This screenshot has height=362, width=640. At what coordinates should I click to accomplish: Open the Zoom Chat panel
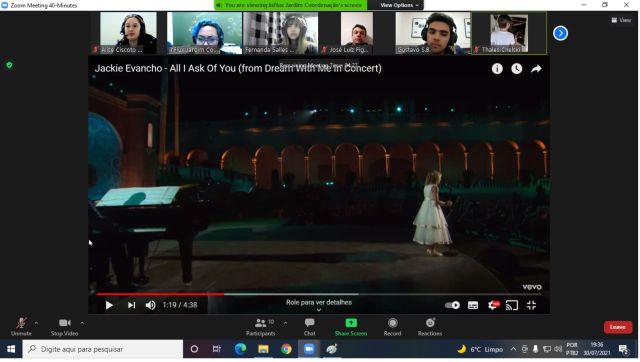pyautogui.click(x=309, y=327)
